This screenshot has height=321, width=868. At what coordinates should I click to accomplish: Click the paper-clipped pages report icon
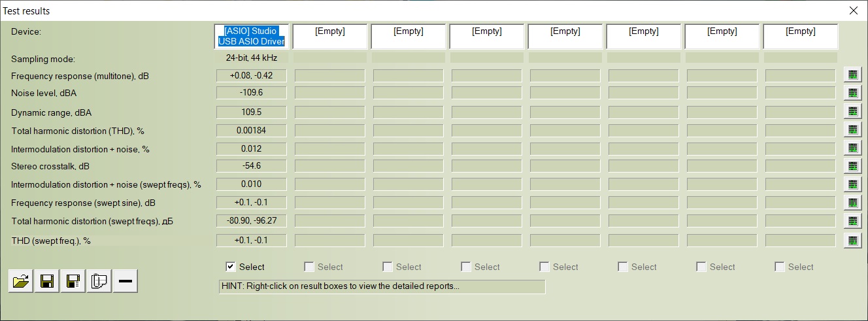[99, 281]
